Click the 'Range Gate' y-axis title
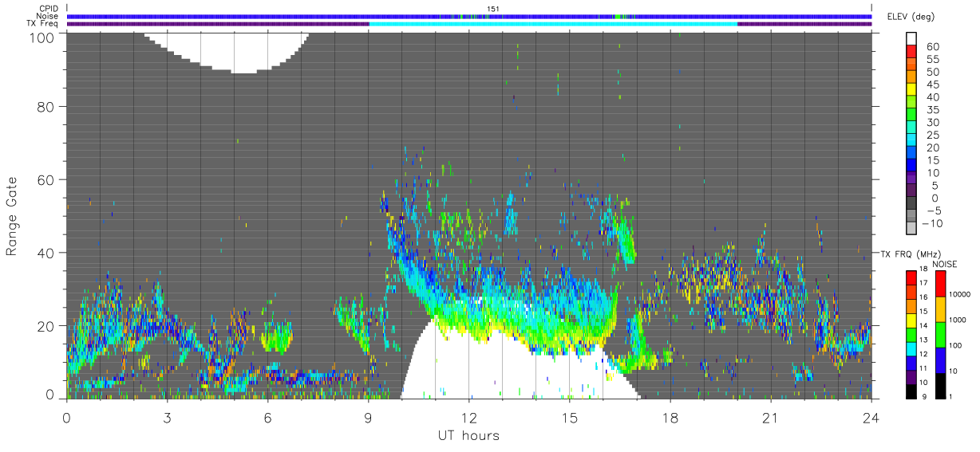Viewport: 980px width, 452px height. click(12, 214)
